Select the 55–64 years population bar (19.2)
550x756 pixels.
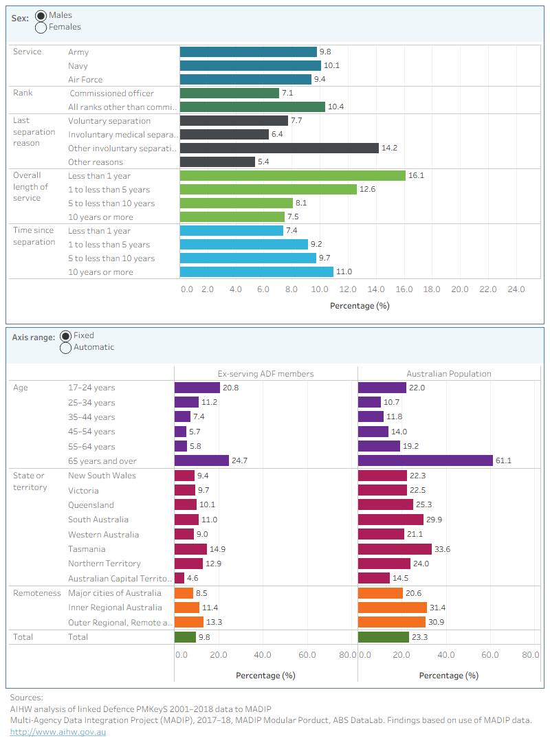point(379,446)
